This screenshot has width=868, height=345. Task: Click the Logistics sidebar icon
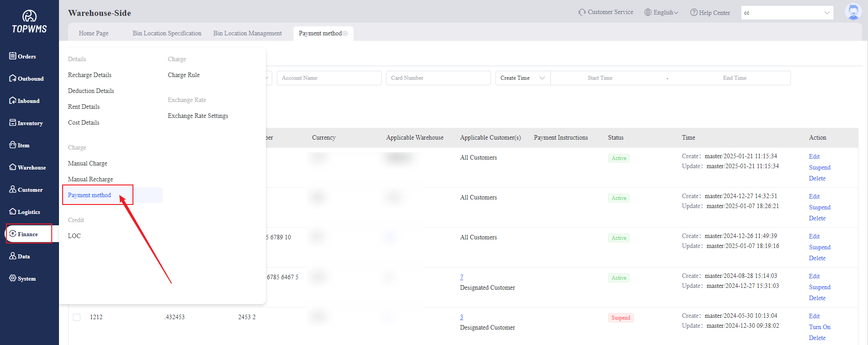point(13,211)
